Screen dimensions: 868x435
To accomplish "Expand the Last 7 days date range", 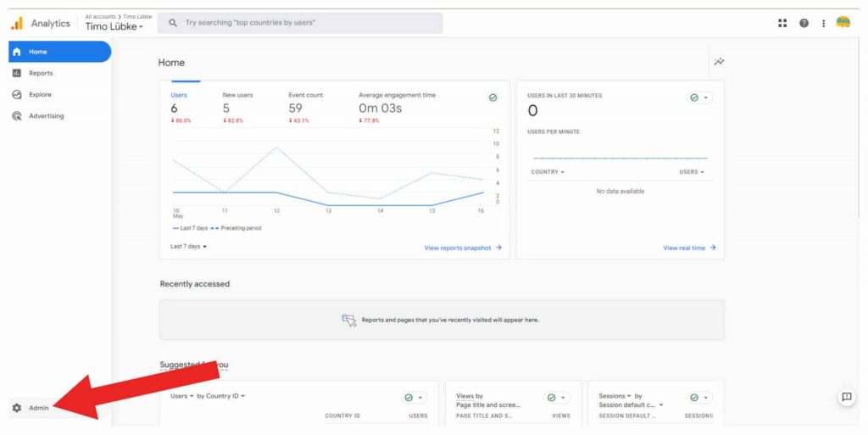I will (x=188, y=247).
